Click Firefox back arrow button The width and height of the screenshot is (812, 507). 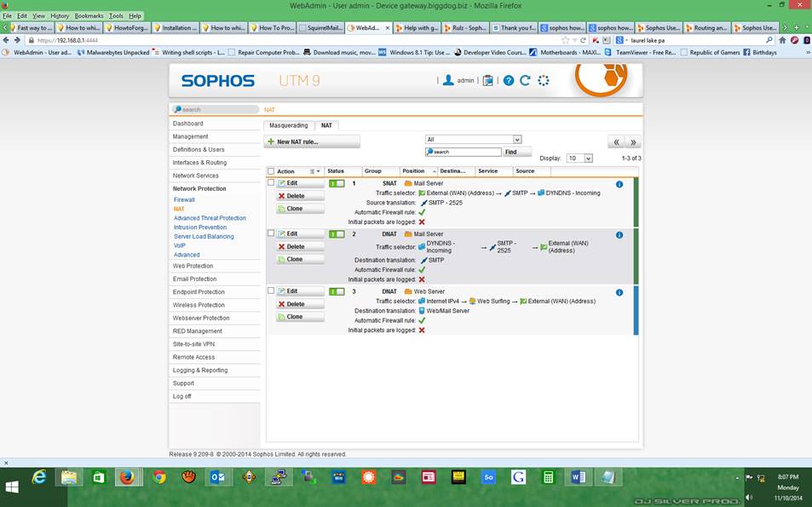pyautogui.click(x=6, y=40)
